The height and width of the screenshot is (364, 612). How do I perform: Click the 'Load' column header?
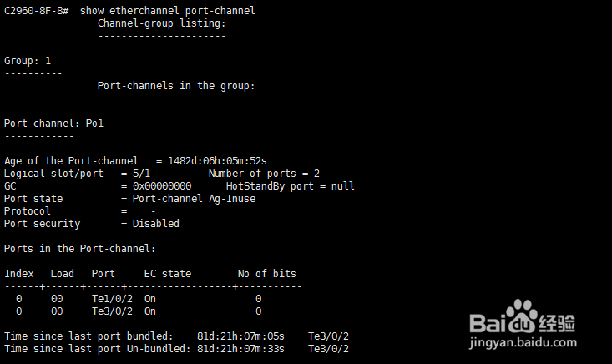tap(62, 274)
